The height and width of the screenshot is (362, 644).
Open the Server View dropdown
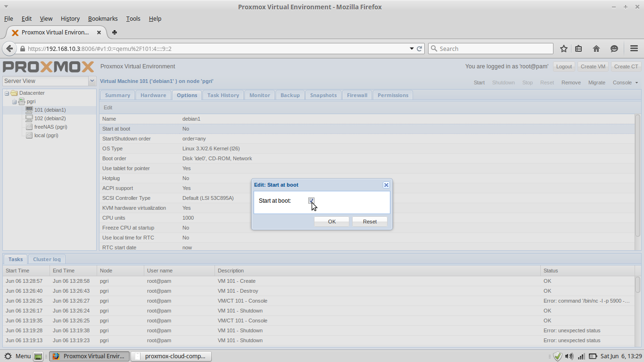92,81
